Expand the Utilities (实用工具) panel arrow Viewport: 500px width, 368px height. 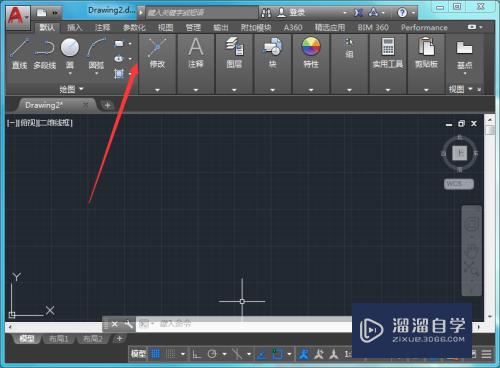388,90
